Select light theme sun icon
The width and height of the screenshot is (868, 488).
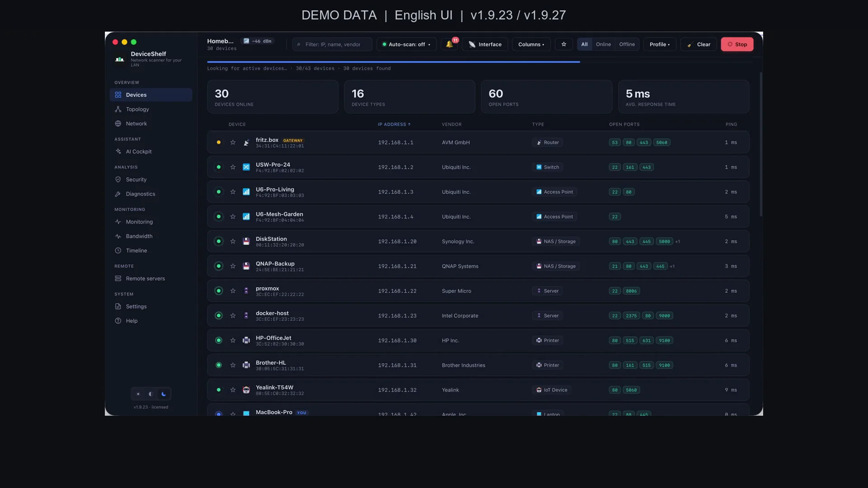coord(138,394)
